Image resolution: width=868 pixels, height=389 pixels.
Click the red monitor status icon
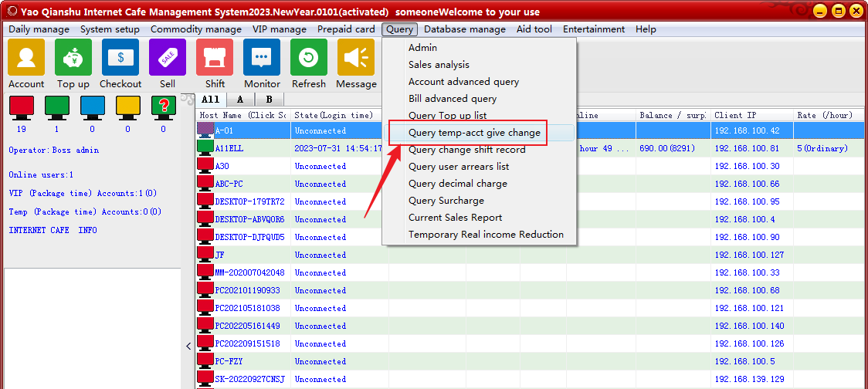(21, 107)
